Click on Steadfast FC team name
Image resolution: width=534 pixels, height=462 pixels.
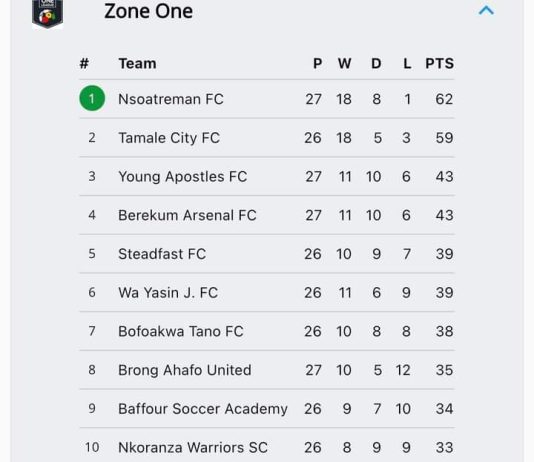tap(162, 254)
